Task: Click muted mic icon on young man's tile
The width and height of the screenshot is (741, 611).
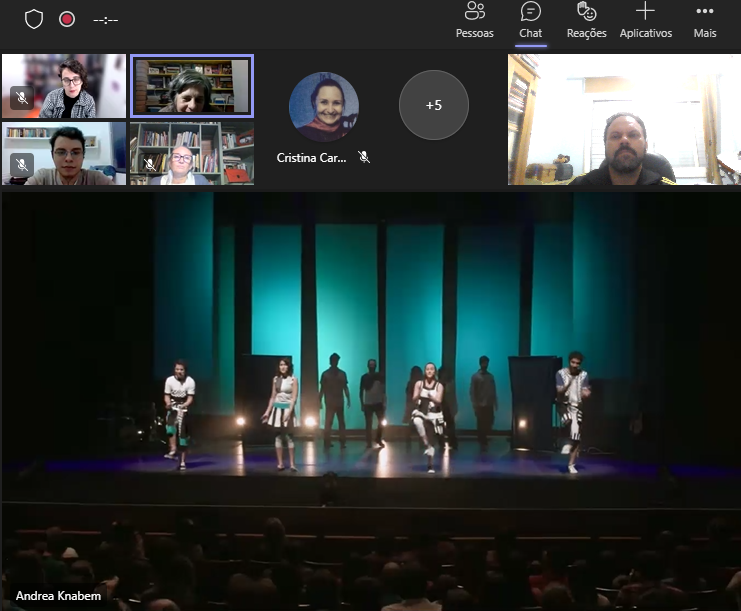Action: tap(22, 165)
